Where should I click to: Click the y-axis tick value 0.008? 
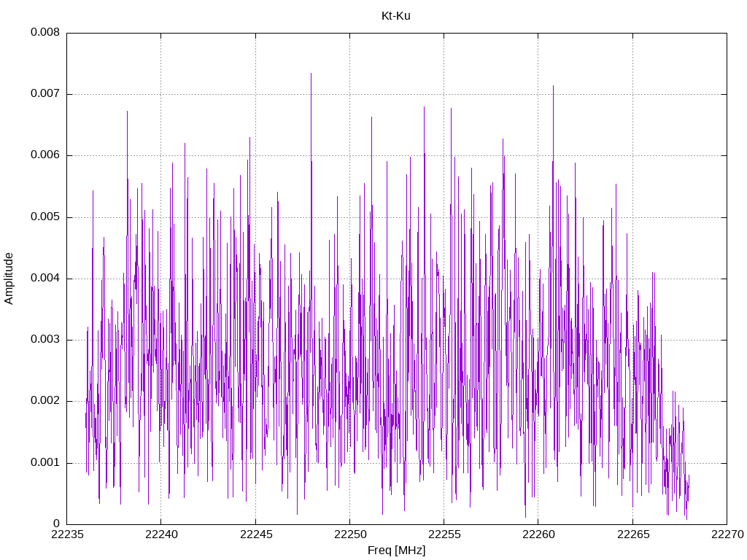(x=45, y=32)
